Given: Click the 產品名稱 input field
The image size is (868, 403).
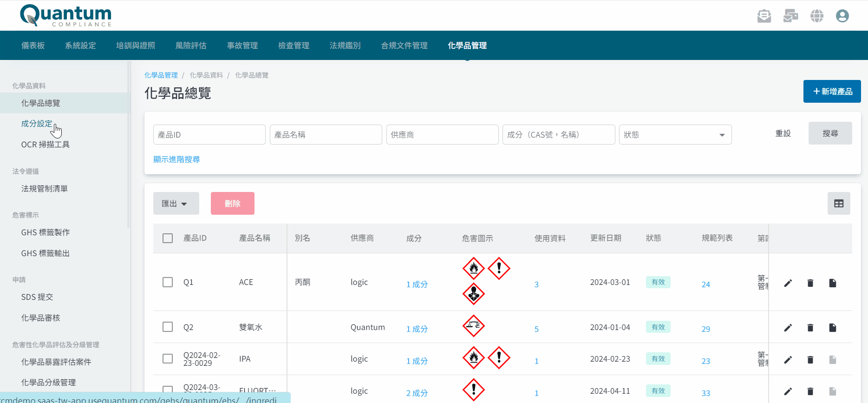Looking at the screenshot, I should pyautogui.click(x=326, y=135).
